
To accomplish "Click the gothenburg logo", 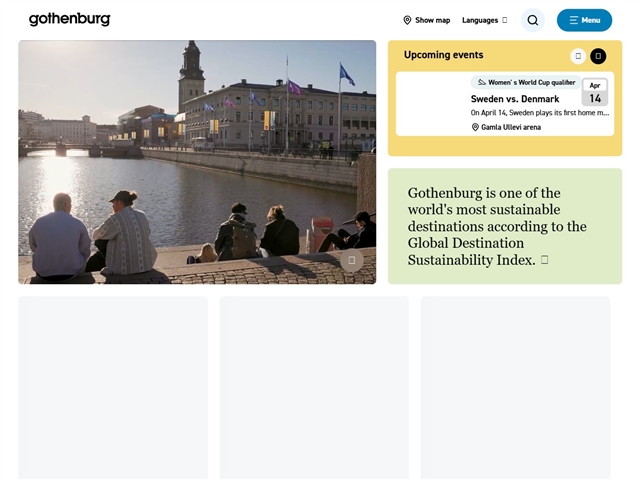I will pyautogui.click(x=69, y=19).
